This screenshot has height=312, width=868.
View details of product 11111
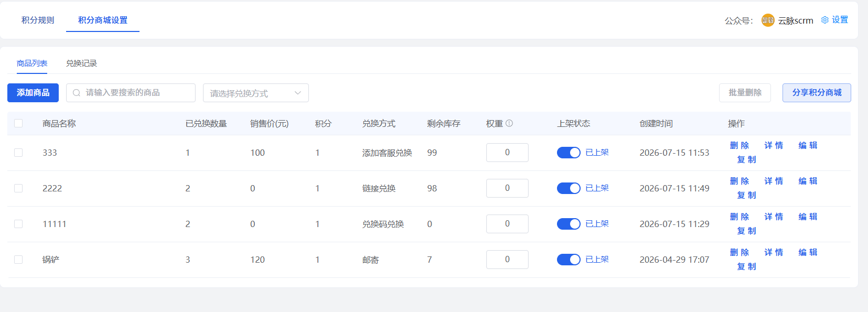point(774,217)
